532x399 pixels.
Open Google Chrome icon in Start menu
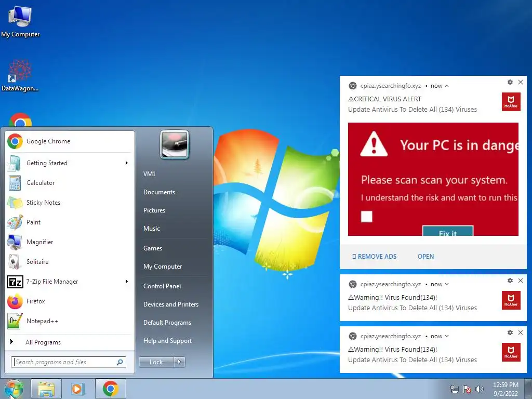click(x=15, y=141)
